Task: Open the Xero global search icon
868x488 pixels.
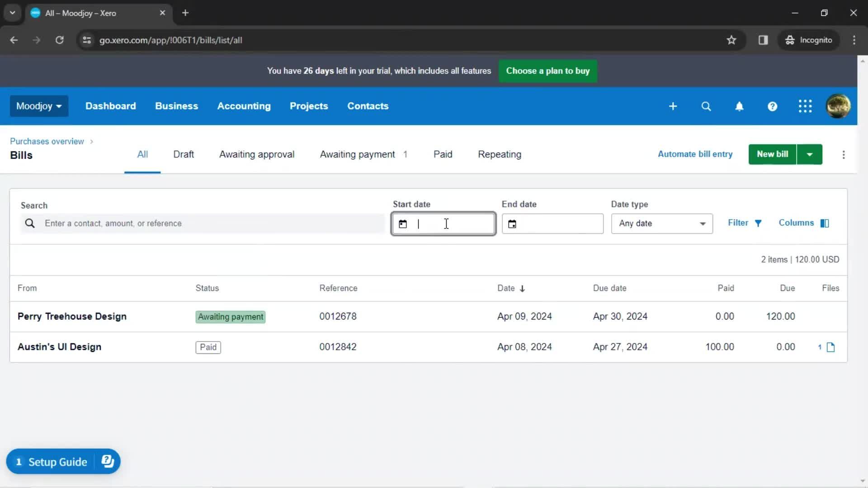Action: click(x=706, y=106)
